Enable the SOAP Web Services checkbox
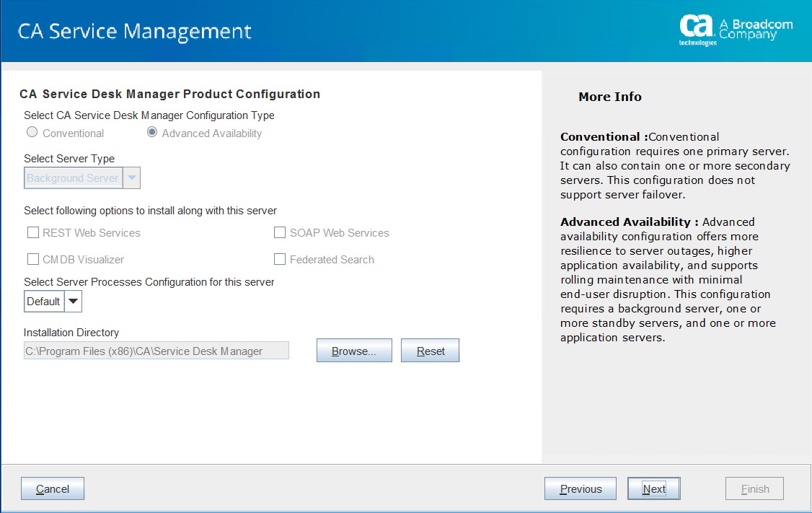This screenshot has width=812, height=513. coord(280,233)
